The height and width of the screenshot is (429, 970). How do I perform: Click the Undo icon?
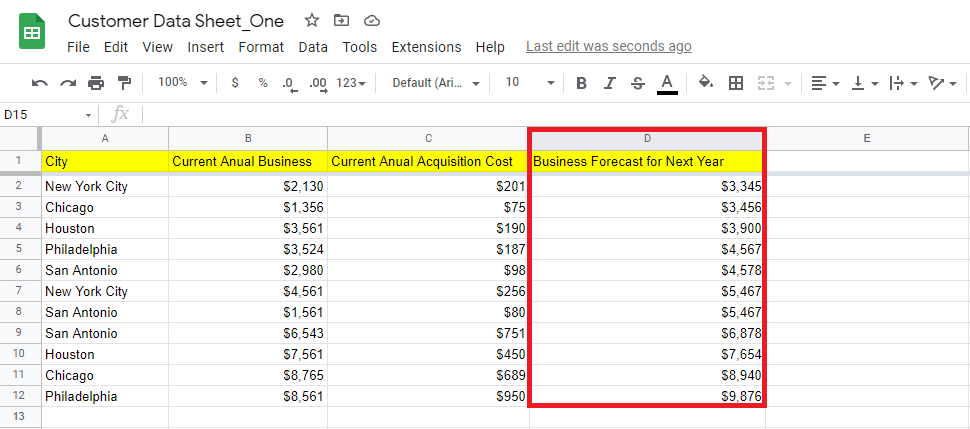[x=40, y=83]
